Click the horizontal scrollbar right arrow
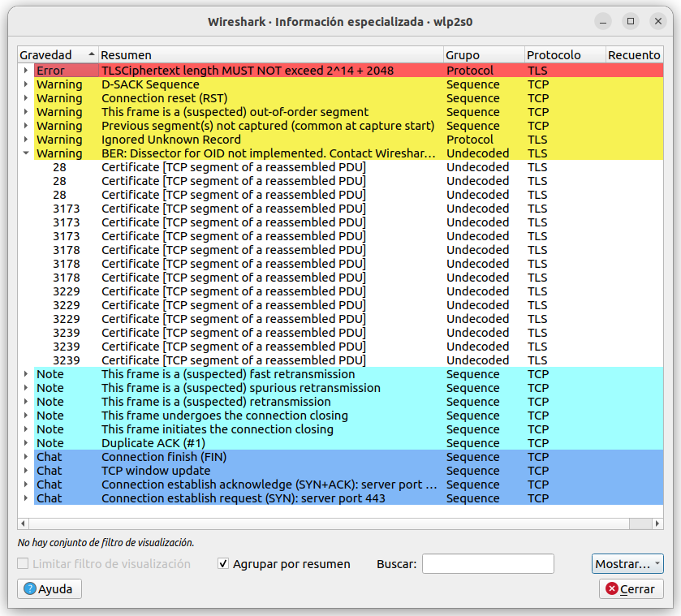 coord(657,524)
